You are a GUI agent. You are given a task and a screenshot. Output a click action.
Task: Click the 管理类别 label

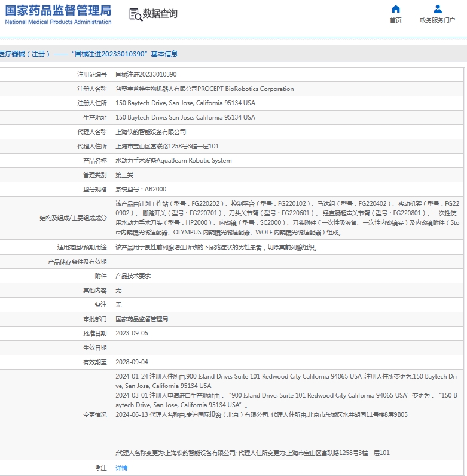coord(95,175)
